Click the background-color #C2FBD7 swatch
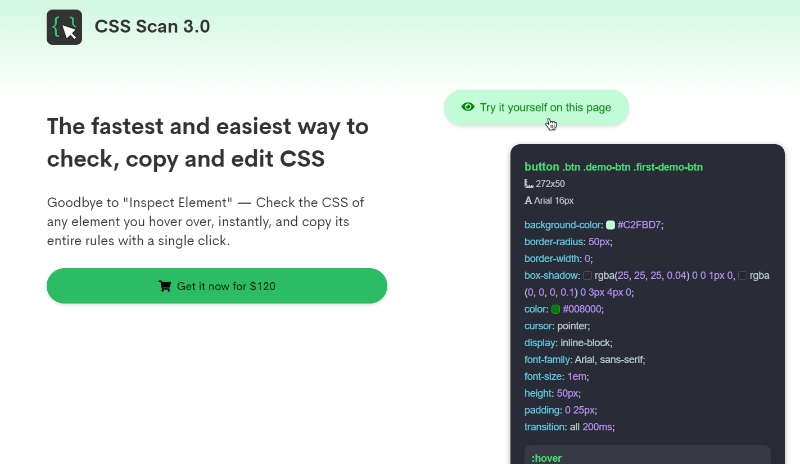The height and width of the screenshot is (464, 800). tap(610, 225)
